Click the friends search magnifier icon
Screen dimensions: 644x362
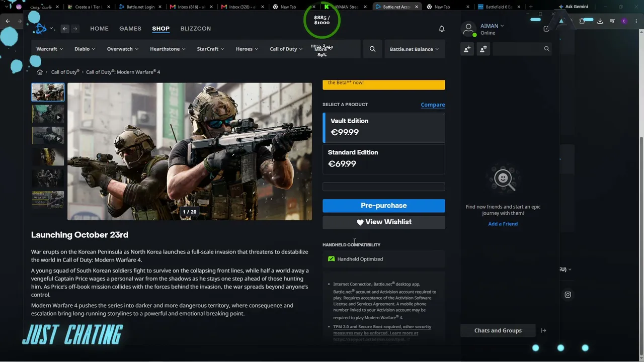pos(546,49)
